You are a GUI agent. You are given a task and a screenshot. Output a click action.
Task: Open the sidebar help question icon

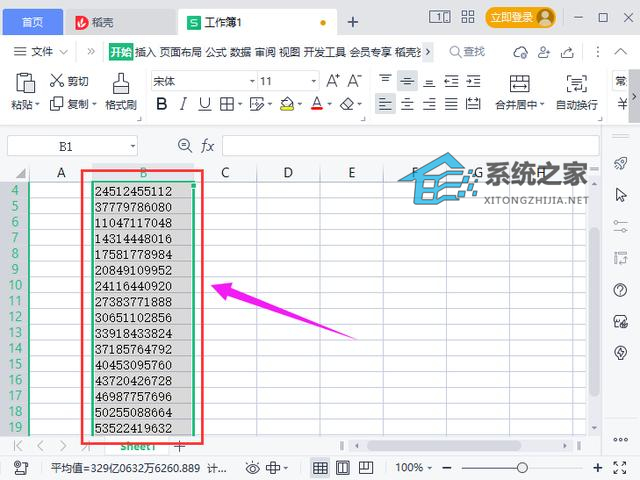[620, 290]
